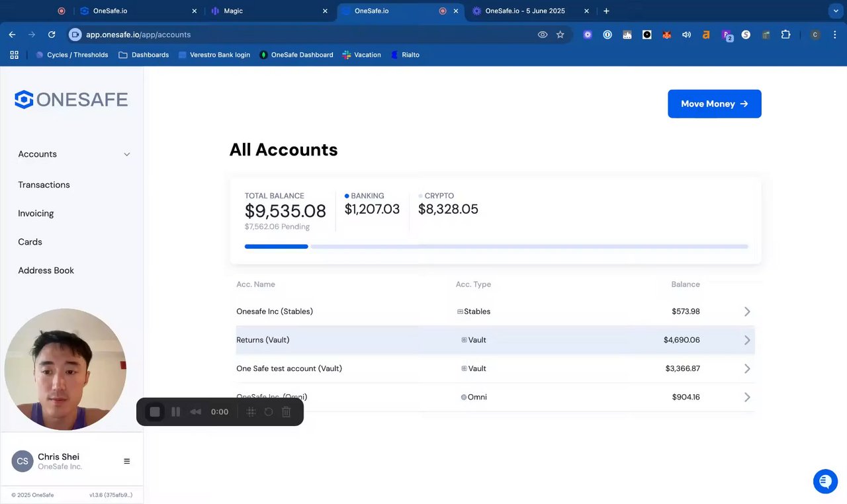
Task: Open the Extensions puzzle menu
Action: [786, 34]
